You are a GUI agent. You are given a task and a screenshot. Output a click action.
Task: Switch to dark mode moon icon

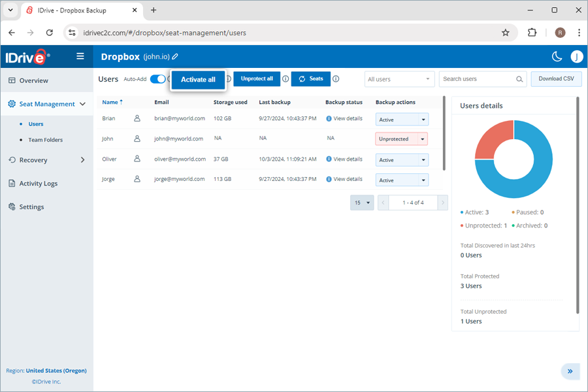coord(557,57)
